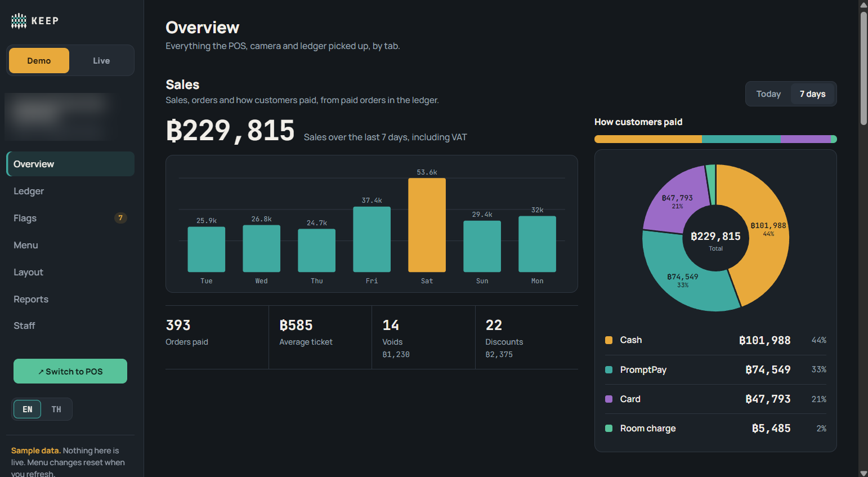868x477 pixels.
Task: Click the Flags count badge 7
Action: (x=120, y=218)
